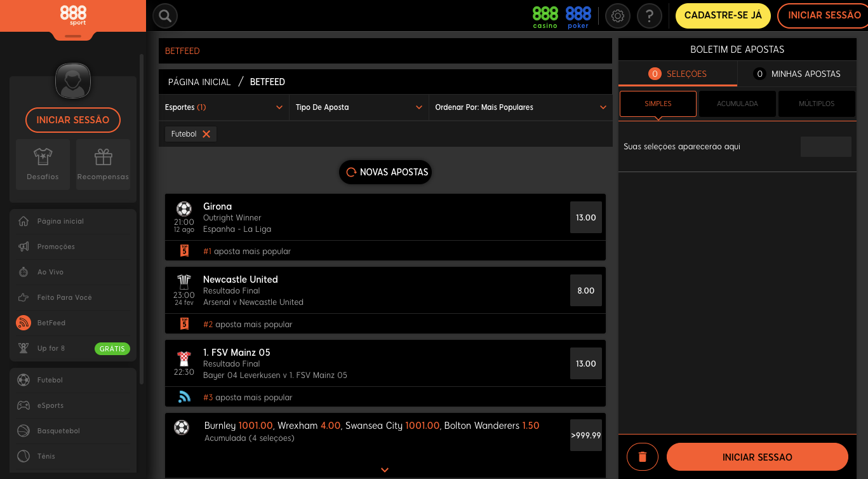The height and width of the screenshot is (479, 868).
Task: Click trash icon to clear betslip
Action: [x=643, y=457]
